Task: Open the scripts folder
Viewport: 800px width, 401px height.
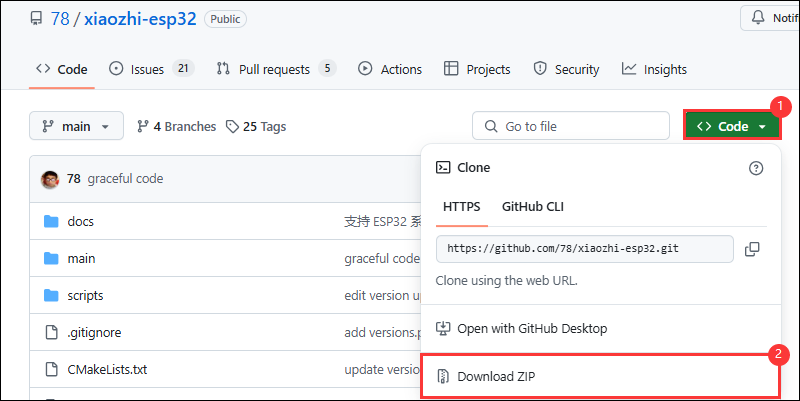Action: [85, 295]
